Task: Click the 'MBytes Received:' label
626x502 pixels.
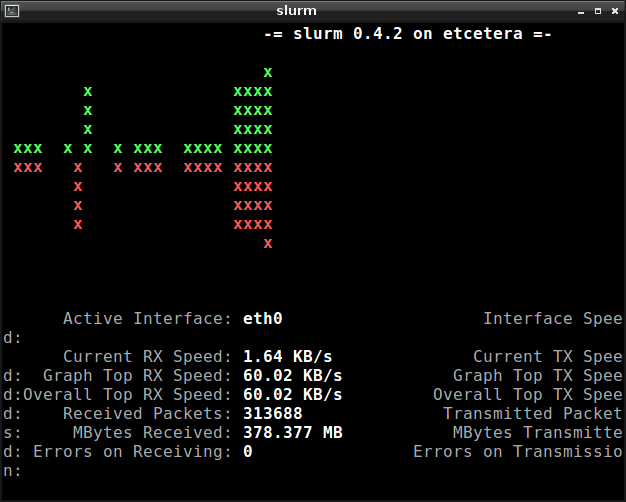Action: coord(152,433)
